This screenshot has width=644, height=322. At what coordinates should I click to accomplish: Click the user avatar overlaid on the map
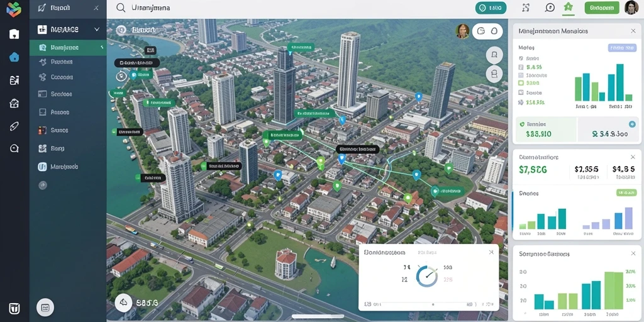(462, 31)
